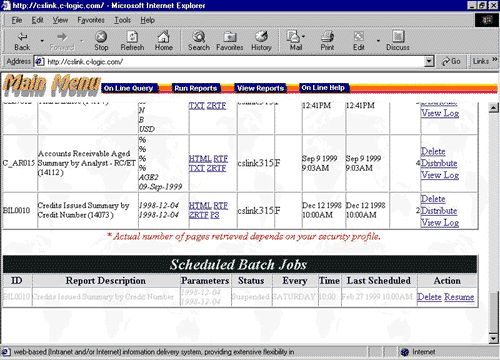
Task: Click the Main Menu logo
Action: [x=52, y=84]
